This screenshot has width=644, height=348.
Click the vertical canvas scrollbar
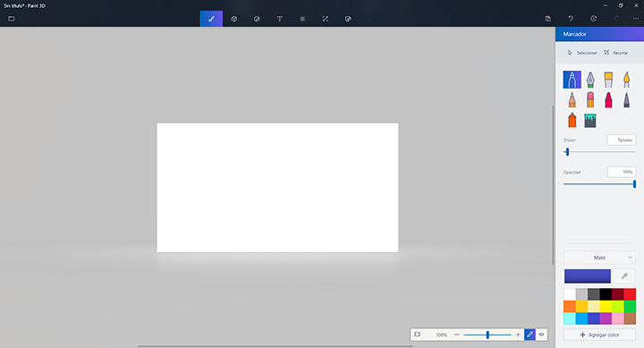(x=553, y=185)
